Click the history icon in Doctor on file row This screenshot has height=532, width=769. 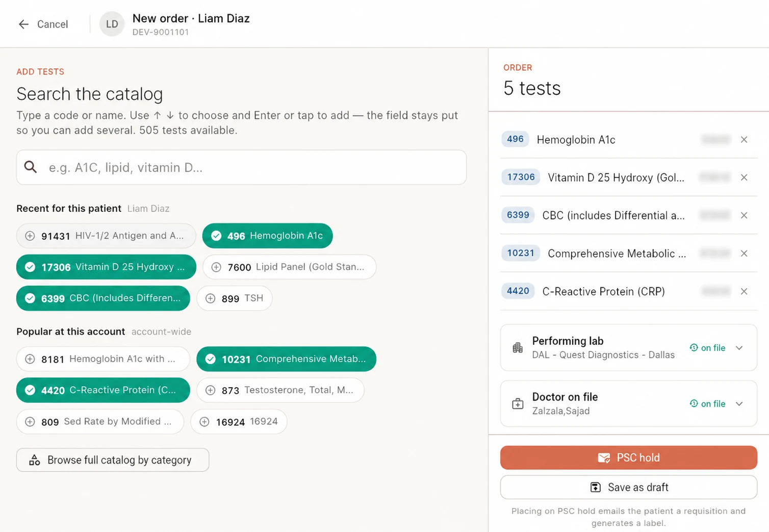click(x=694, y=403)
